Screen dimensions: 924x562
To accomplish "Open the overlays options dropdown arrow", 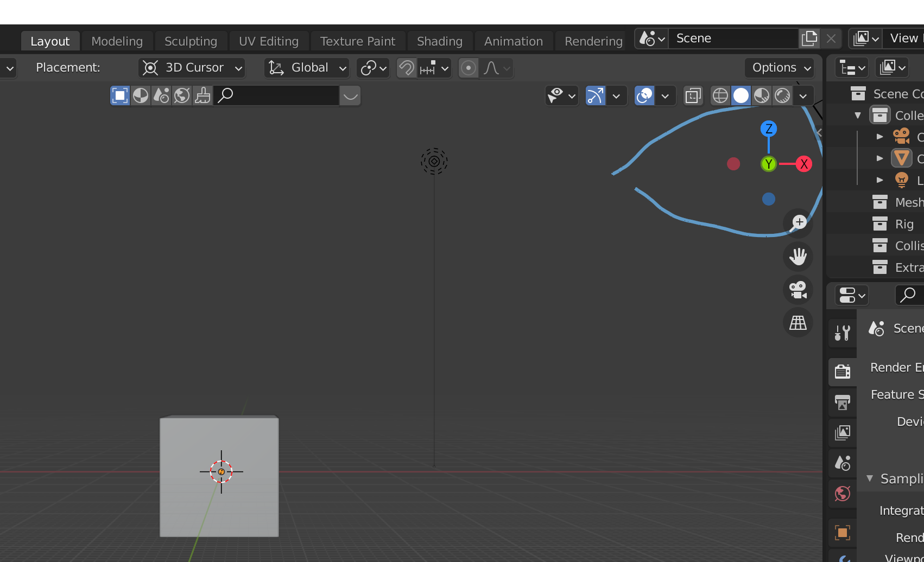I will click(665, 96).
